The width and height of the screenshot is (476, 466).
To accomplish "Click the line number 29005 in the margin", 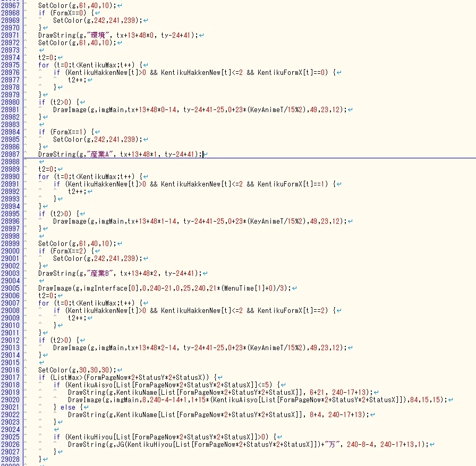I will pyautogui.click(x=10, y=288).
